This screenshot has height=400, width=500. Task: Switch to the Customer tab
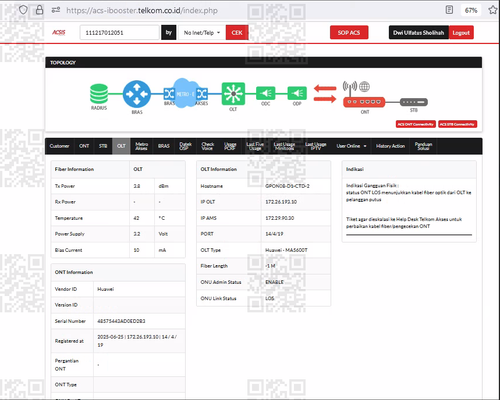coord(59,146)
